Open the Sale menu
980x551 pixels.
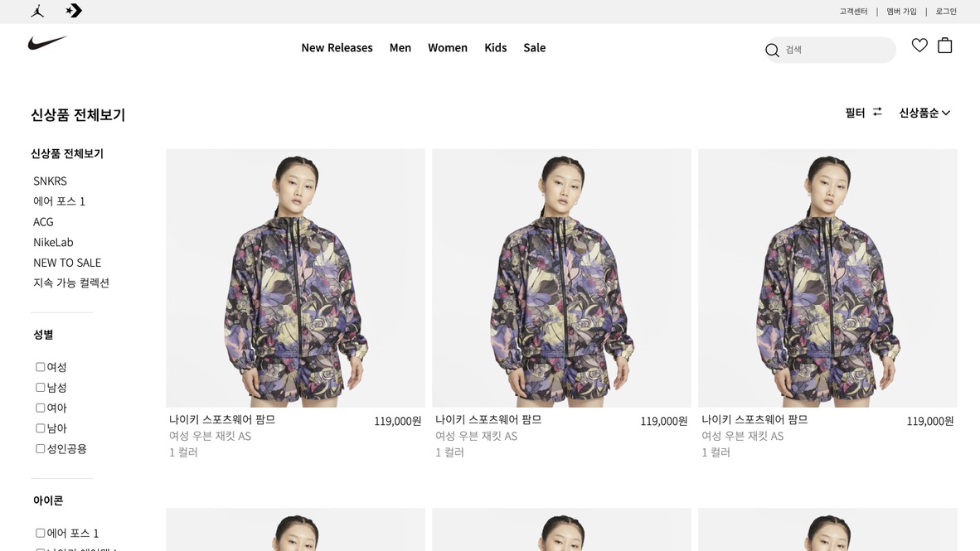(x=535, y=47)
